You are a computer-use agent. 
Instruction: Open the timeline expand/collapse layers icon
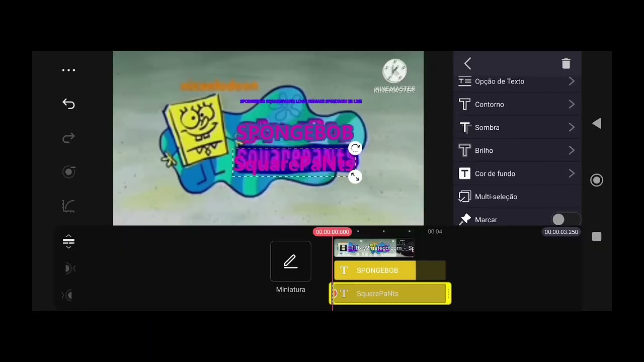pos(68,241)
